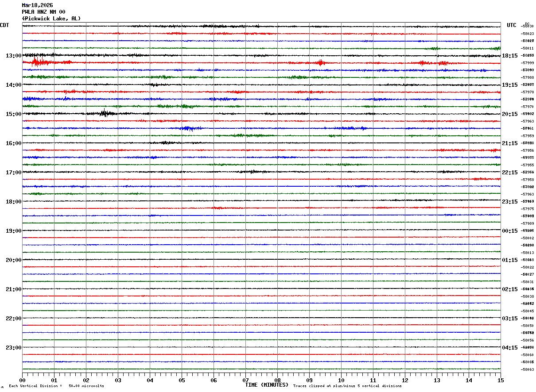Click the DC offset value -57978
The height and width of the screenshot is (392, 536).
coord(528,92)
